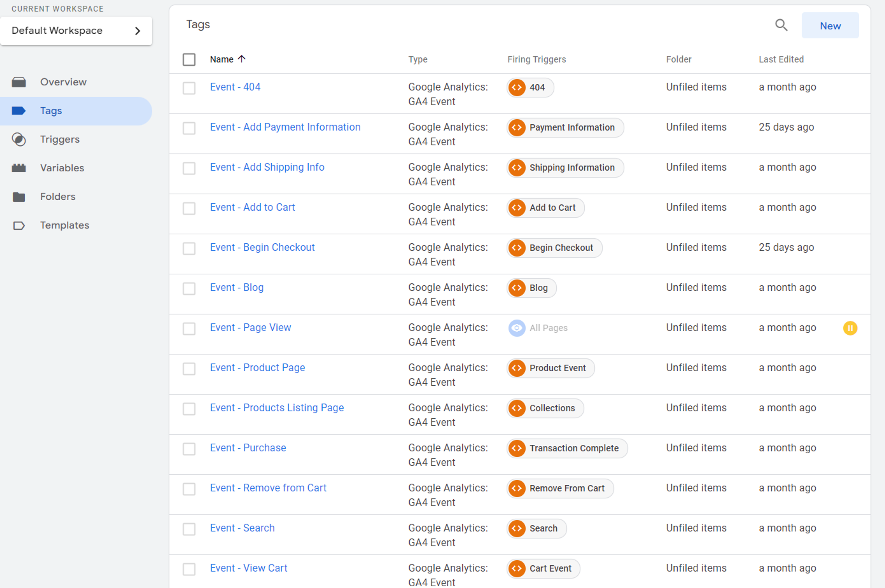Open the Event - Add to Cart tag
Viewport: 885px width, 588px height.
253,207
